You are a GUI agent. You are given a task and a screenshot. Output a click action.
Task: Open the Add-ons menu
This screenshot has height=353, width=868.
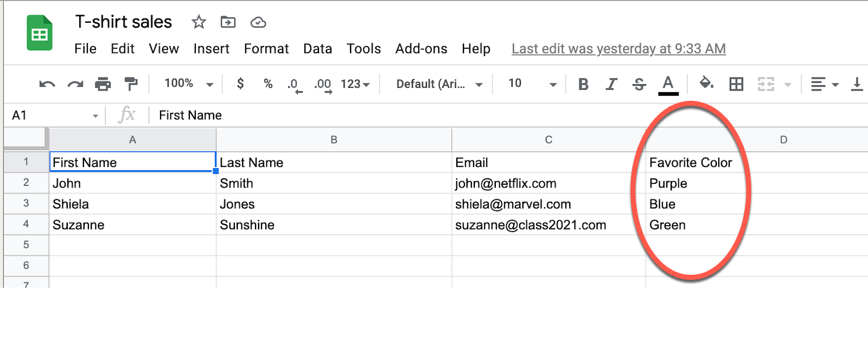(x=421, y=49)
